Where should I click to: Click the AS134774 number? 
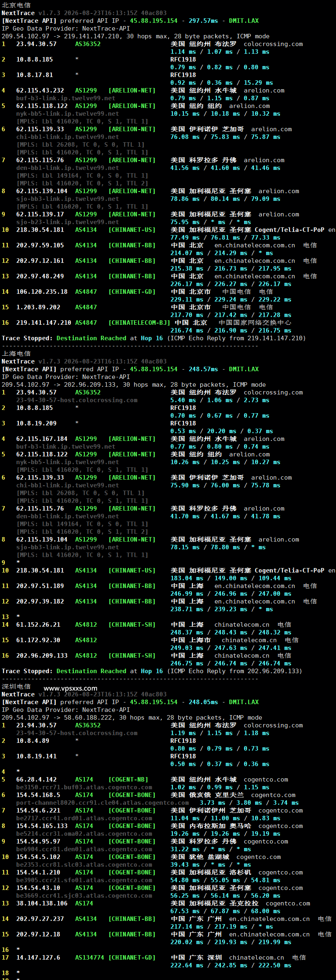click(x=90, y=958)
